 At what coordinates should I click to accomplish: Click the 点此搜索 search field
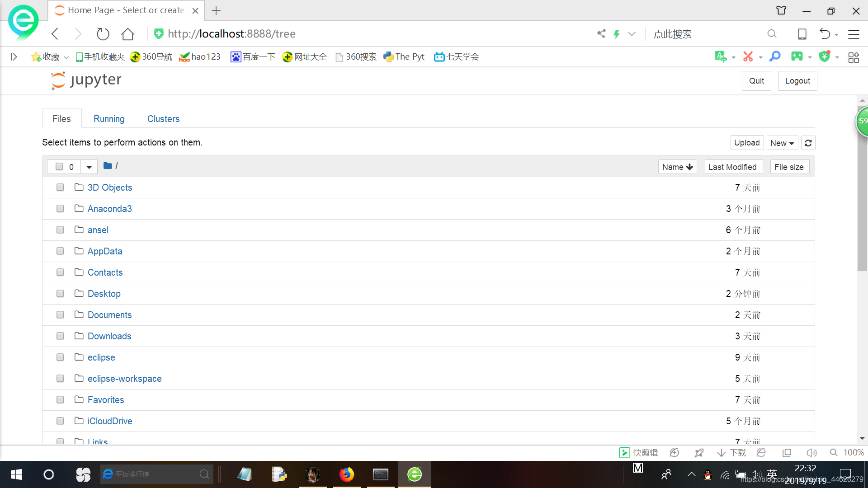click(x=708, y=34)
